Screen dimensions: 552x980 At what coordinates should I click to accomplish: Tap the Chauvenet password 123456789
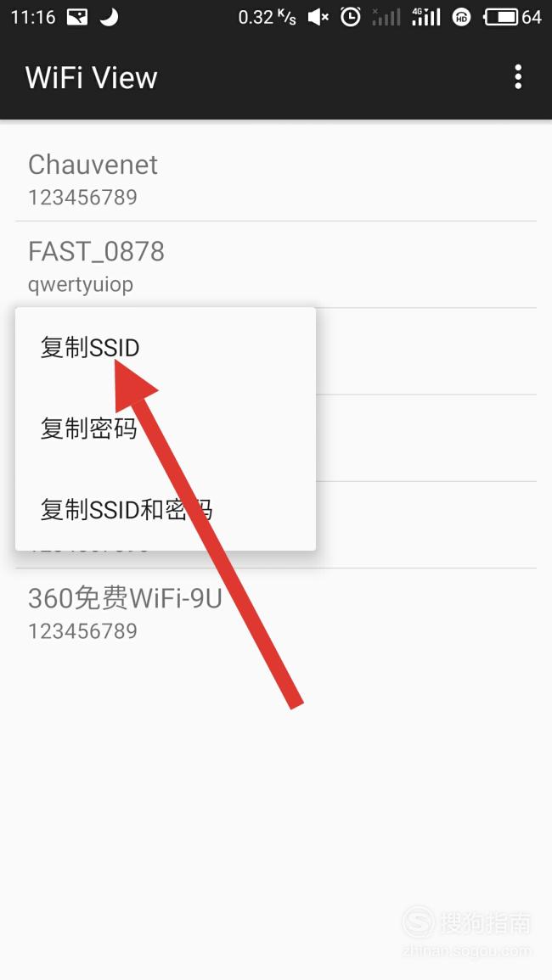[x=82, y=198]
